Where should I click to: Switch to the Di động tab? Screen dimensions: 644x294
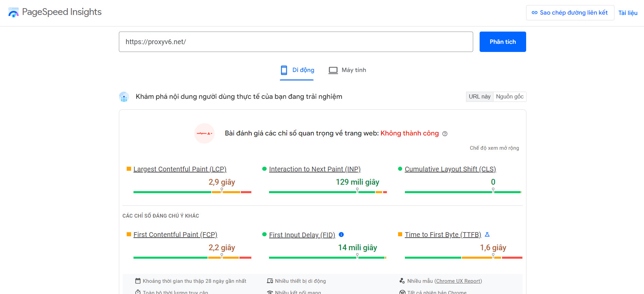[297, 70]
